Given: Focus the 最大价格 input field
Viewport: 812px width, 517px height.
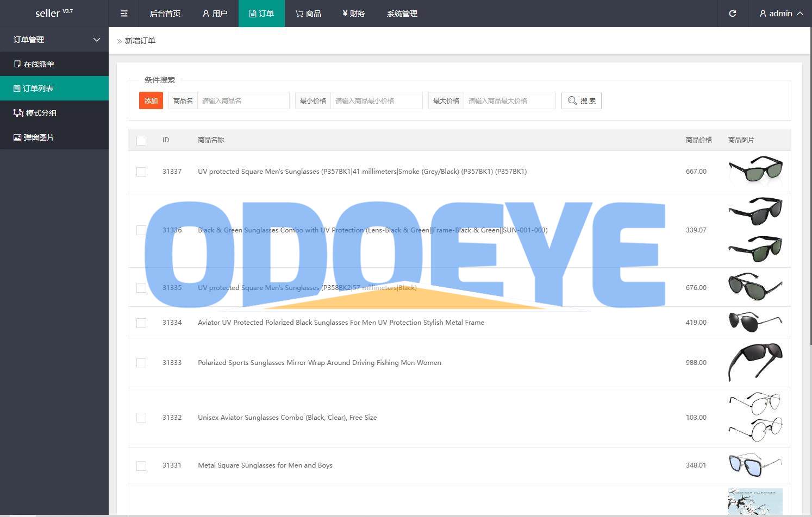Looking at the screenshot, I should [x=509, y=100].
